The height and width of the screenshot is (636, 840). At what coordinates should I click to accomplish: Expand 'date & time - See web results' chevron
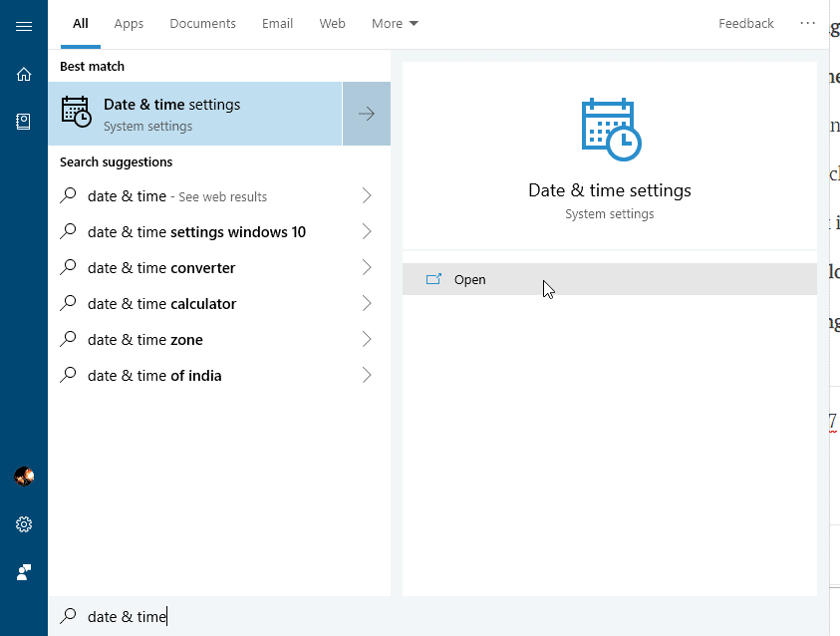click(367, 195)
